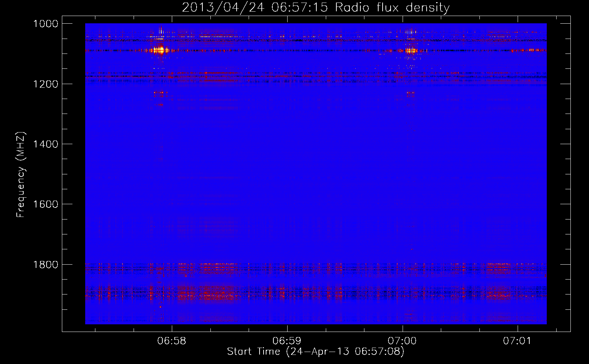Click the 06:59 time tick label
The height and width of the screenshot is (364, 589).
tap(287, 341)
